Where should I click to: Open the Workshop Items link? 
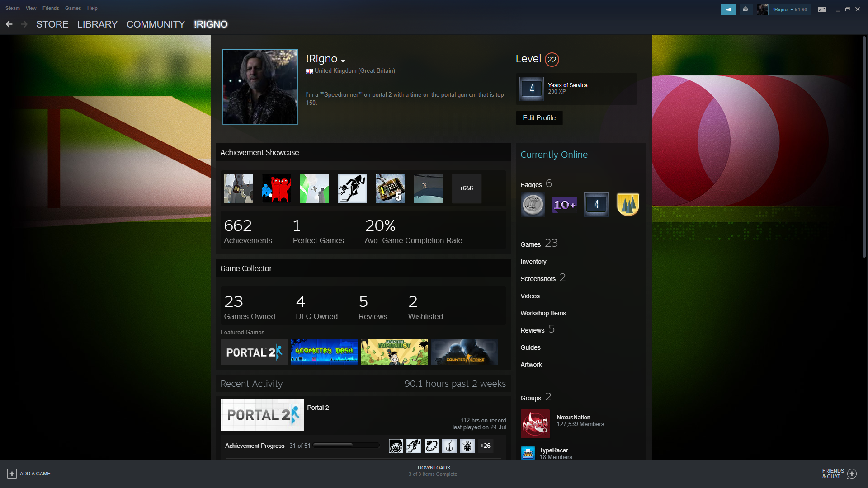[543, 313]
